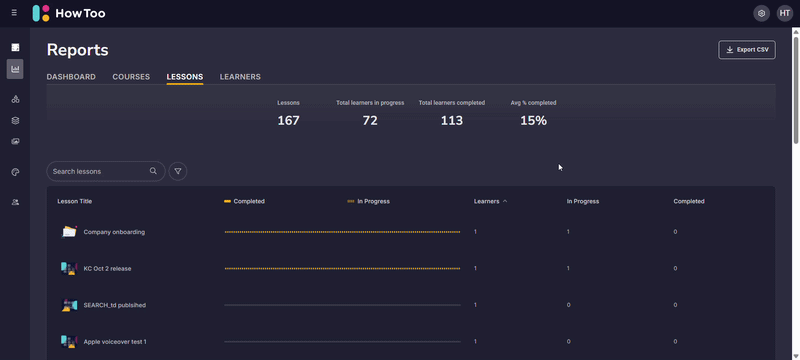Image resolution: width=800 pixels, height=360 pixels.
Task: Click the Company onboarding lesson thumbnail
Action: point(69,232)
